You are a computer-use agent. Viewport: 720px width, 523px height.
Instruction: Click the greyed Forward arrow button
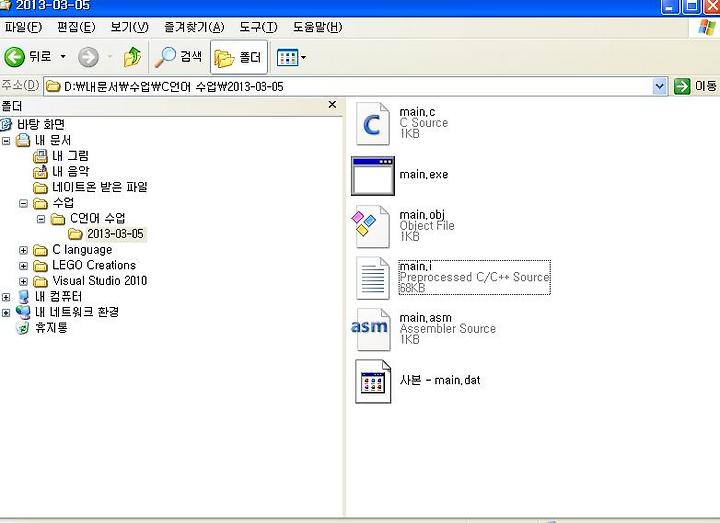click(88, 57)
